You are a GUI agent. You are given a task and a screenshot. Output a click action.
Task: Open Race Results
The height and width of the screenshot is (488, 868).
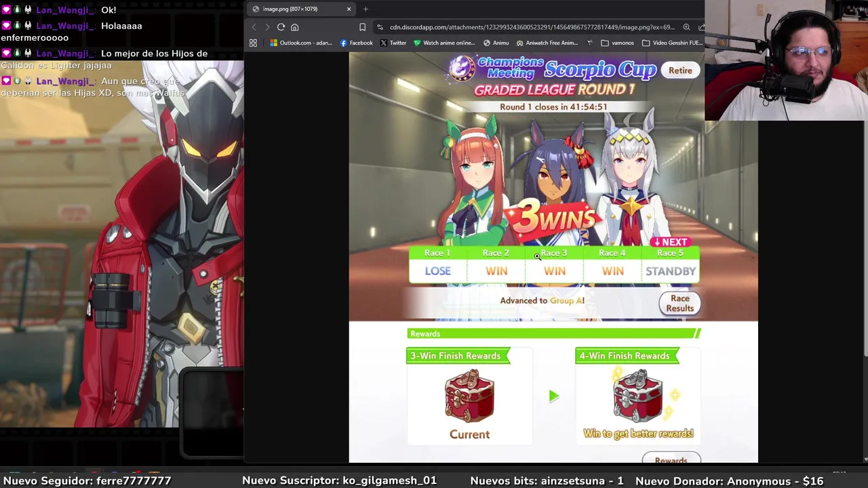coord(679,303)
